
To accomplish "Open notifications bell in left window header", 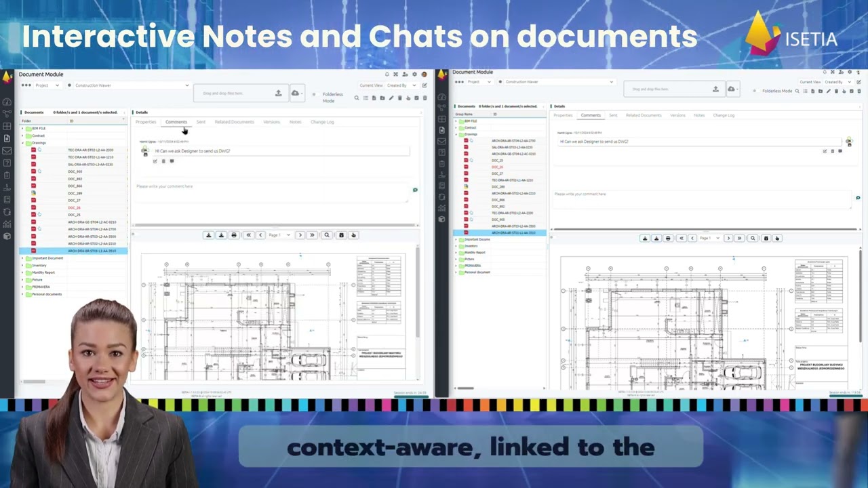I will click(387, 75).
